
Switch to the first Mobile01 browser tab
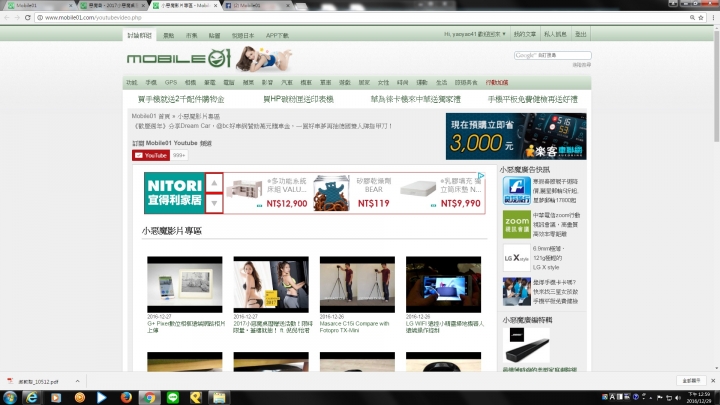(39, 6)
